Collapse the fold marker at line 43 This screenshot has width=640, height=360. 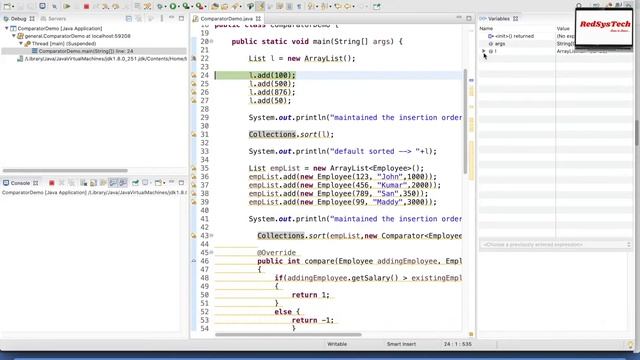tap(211, 236)
